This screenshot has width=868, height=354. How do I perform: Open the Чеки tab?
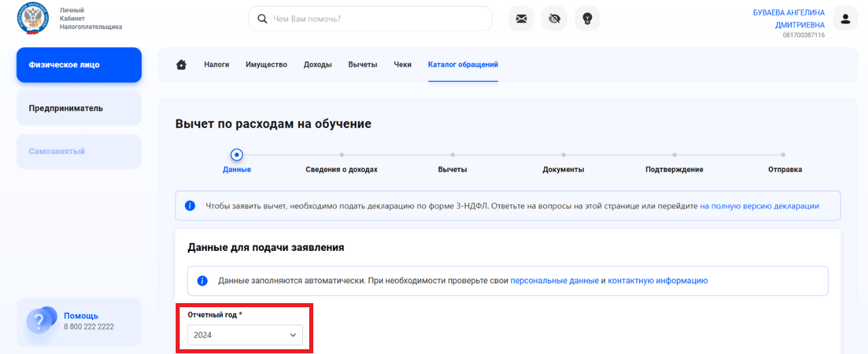tap(403, 64)
